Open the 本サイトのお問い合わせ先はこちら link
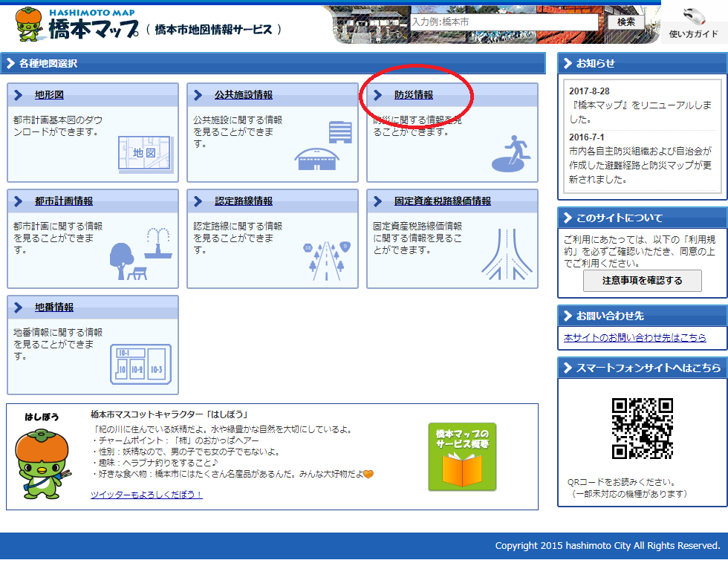 (x=634, y=337)
